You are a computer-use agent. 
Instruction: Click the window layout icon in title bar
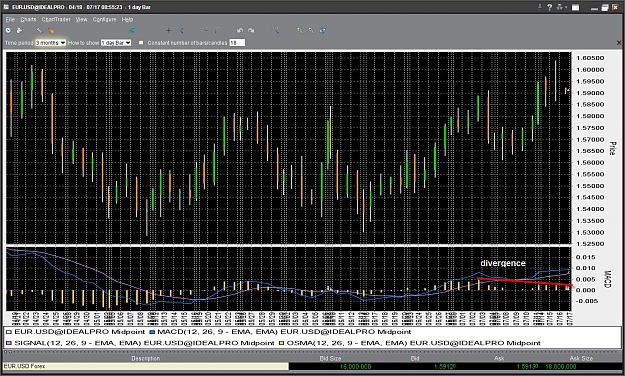pos(560,7)
